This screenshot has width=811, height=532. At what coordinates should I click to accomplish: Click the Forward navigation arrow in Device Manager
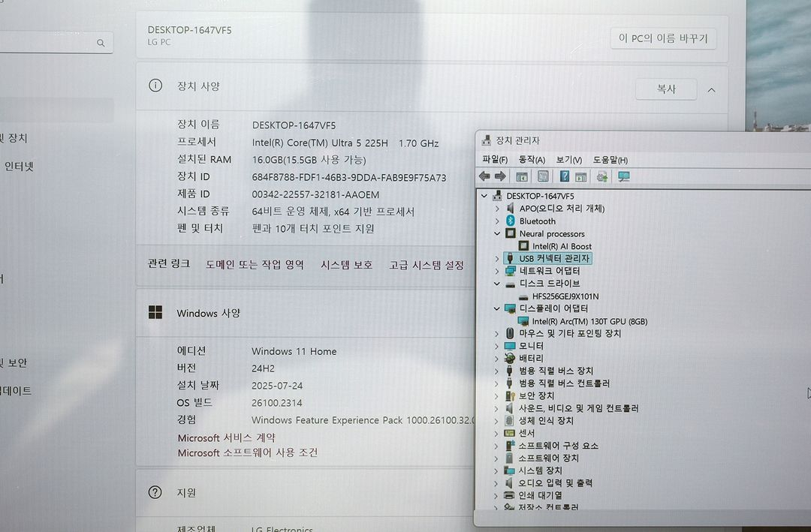point(499,176)
